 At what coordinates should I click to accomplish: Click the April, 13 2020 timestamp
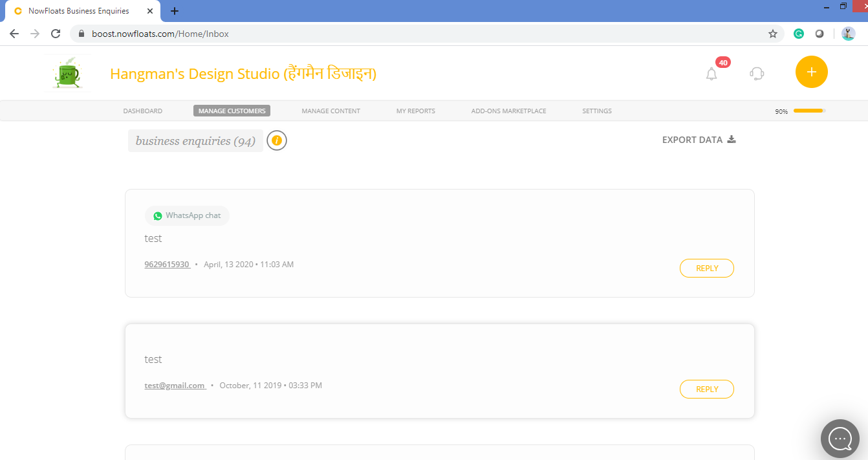point(248,265)
